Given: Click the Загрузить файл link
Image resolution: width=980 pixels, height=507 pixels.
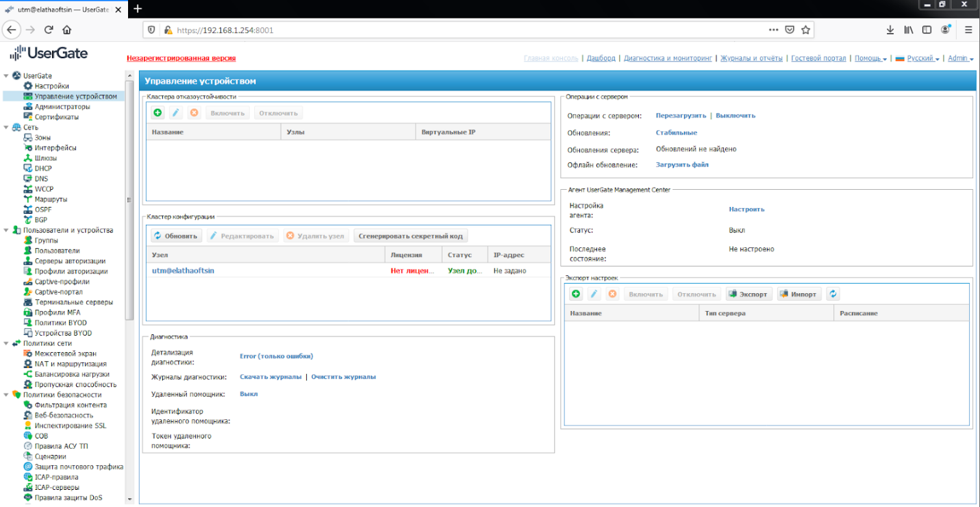Looking at the screenshot, I should coord(682,165).
